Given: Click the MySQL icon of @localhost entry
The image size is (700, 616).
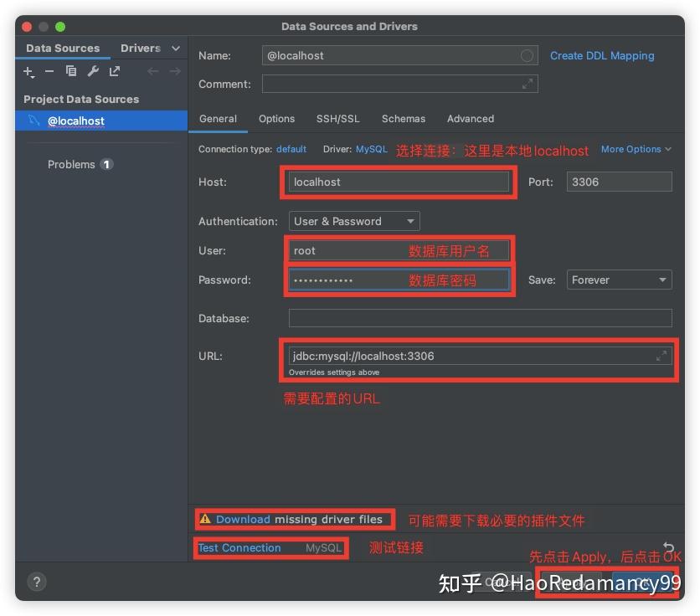Looking at the screenshot, I should coord(34,121).
